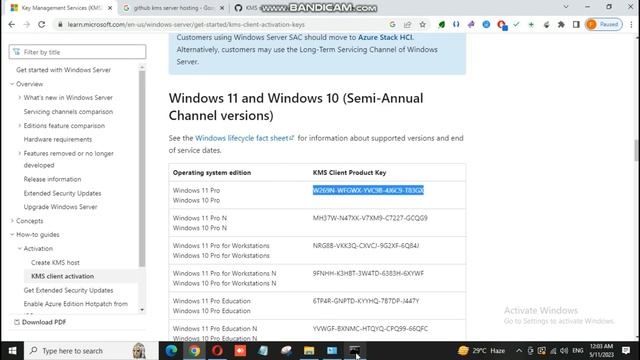Open Upgrade Windows Server
Image resolution: width=640 pixels, height=360 pixels.
(60, 207)
